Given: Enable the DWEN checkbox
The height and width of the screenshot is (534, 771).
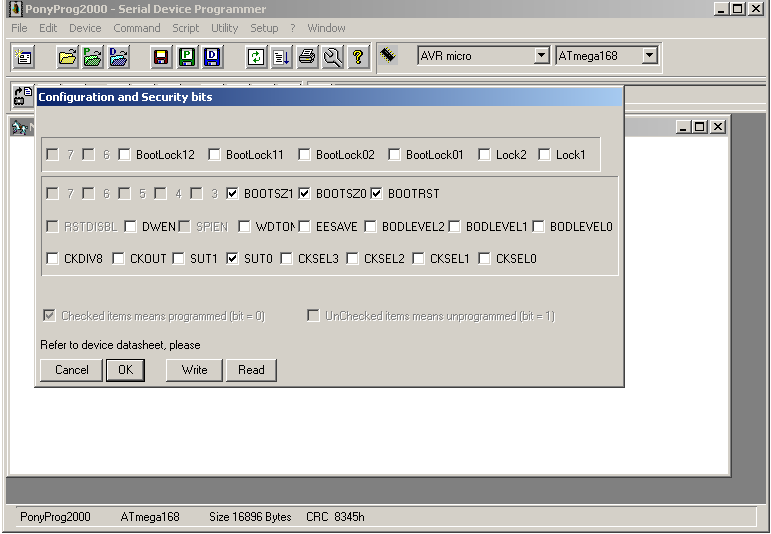Looking at the screenshot, I should (x=130, y=227).
